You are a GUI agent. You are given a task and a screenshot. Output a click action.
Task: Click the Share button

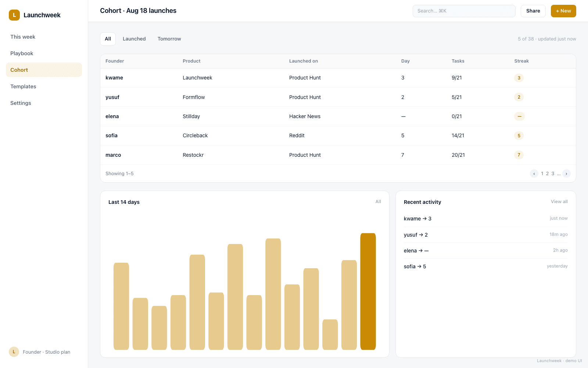click(533, 11)
